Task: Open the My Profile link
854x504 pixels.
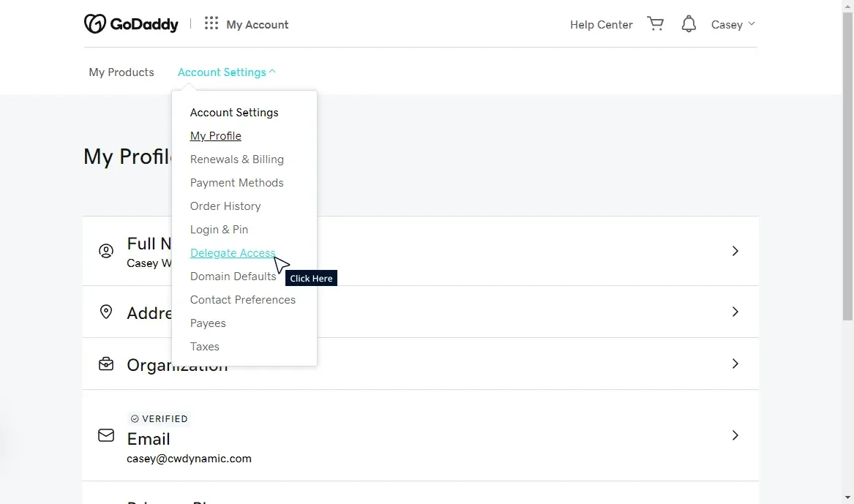Action: (215, 135)
